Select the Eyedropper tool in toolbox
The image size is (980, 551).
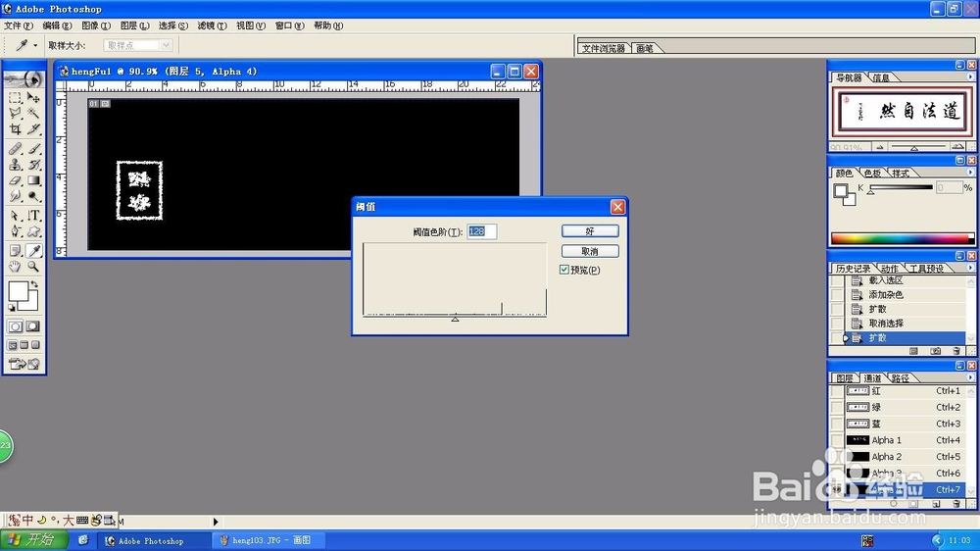(33, 251)
